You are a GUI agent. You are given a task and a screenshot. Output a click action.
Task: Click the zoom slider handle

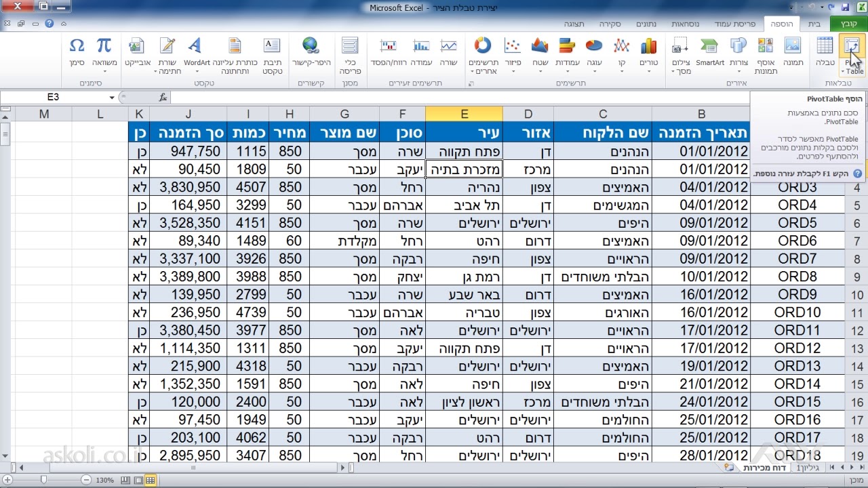[x=44, y=480]
